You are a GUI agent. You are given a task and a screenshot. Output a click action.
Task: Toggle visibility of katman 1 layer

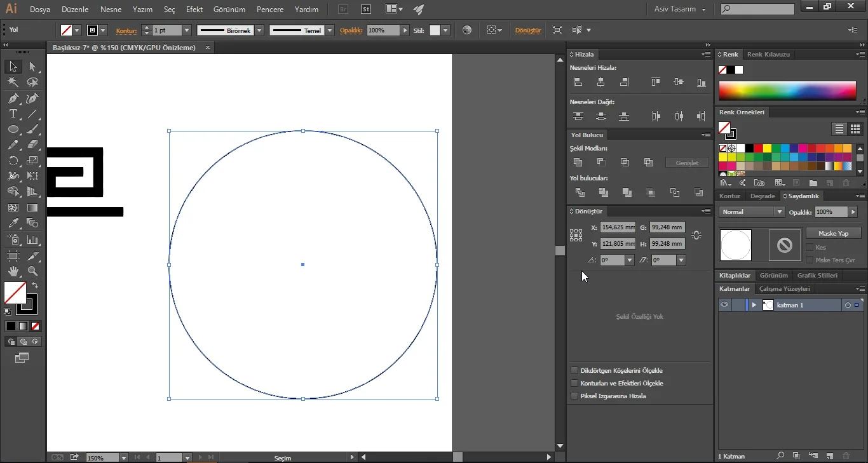724,305
